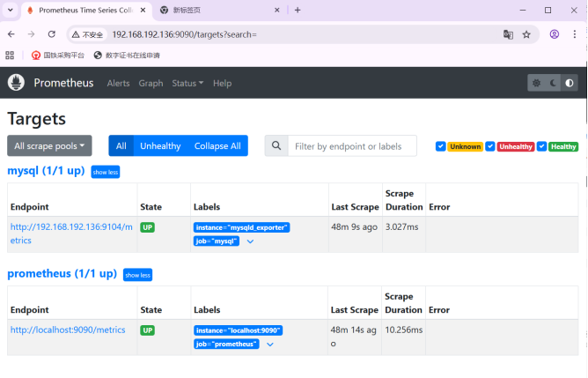Image resolution: width=588 pixels, height=378 pixels.
Task: Open the prometheus (1/1 up) pool heading
Action: point(62,274)
